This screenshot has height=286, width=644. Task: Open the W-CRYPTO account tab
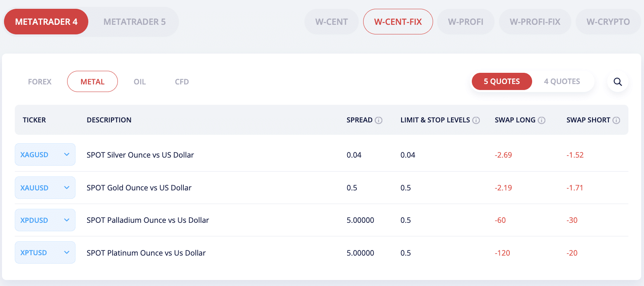(608, 22)
